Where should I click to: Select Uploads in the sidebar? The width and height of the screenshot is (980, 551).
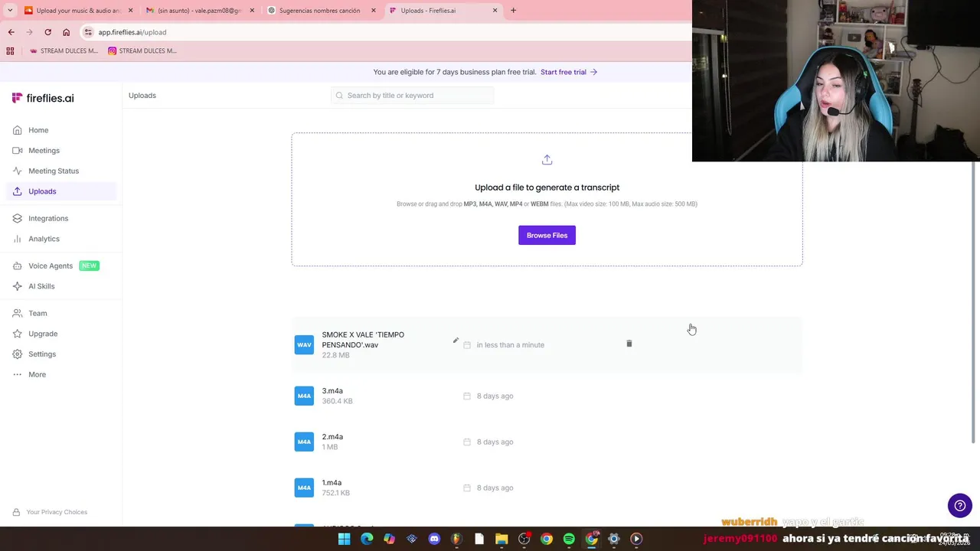click(61, 191)
